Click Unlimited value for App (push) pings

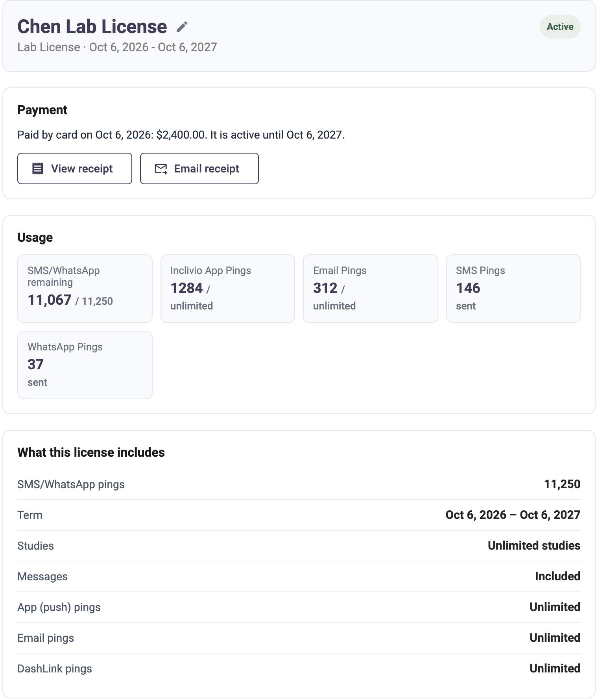(x=555, y=607)
